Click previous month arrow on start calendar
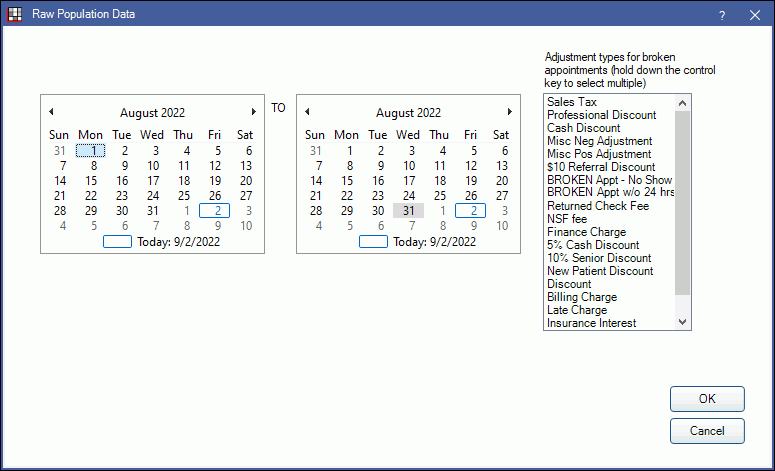The image size is (775, 471). [x=52, y=112]
